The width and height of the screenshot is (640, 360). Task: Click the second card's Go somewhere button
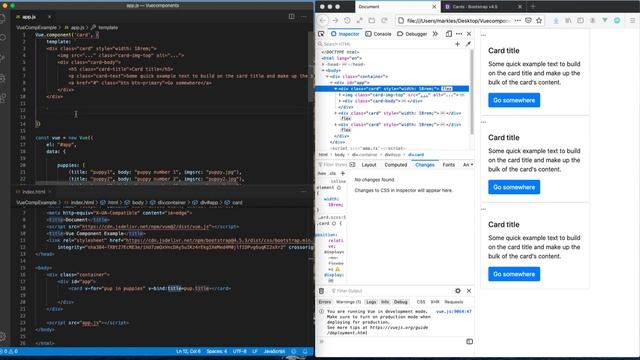click(514, 187)
